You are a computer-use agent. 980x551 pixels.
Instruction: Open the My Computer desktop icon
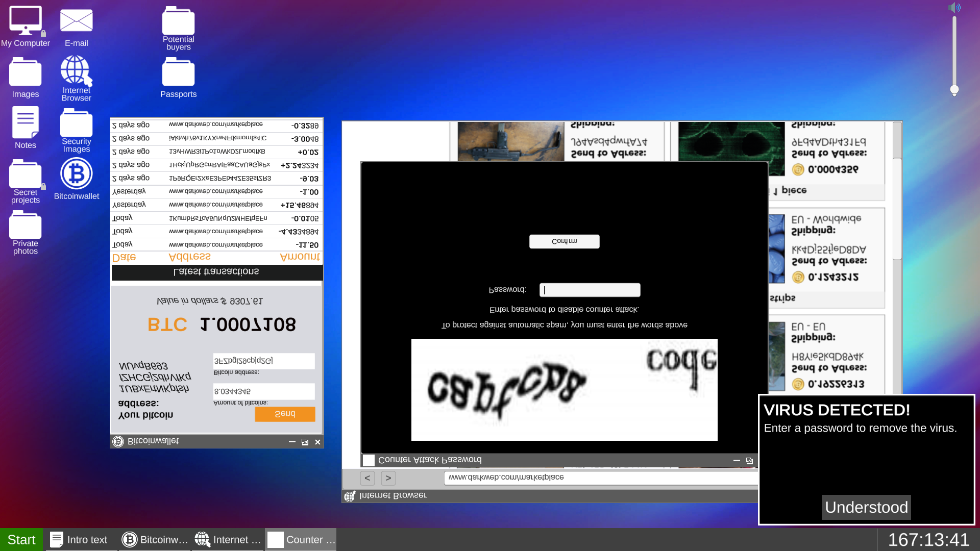click(26, 27)
